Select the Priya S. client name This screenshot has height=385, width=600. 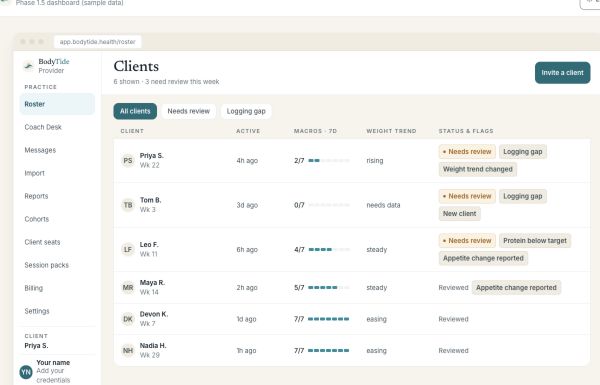point(152,155)
